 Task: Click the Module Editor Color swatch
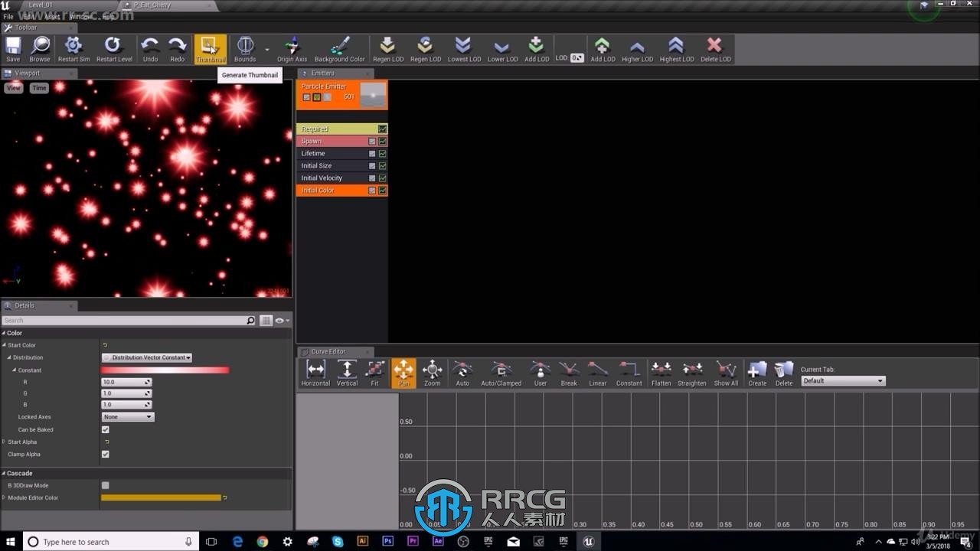[161, 497]
